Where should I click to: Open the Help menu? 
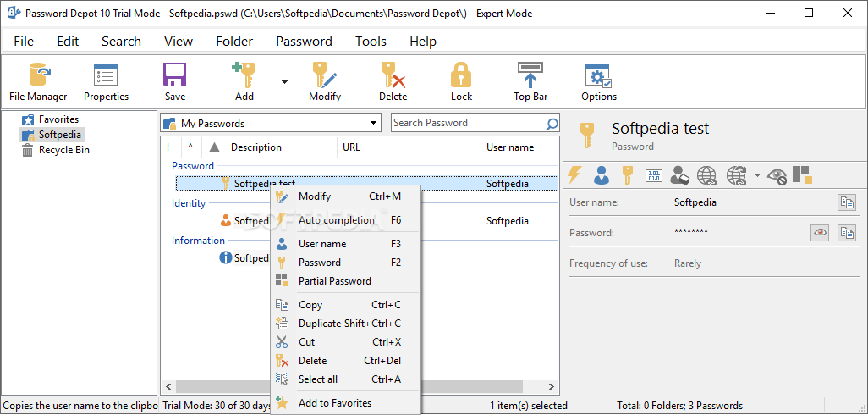point(423,41)
